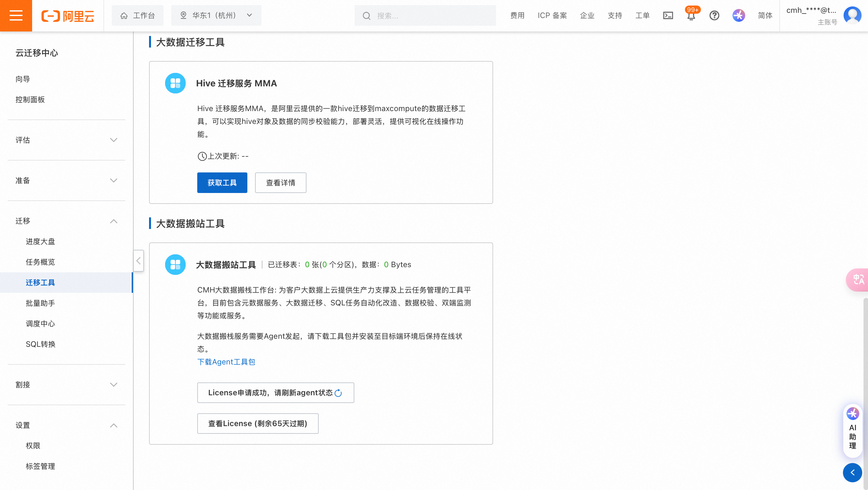This screenshot has height=490, width=868.
Task: Click the magnifier icon in the search box
Action: 366,15
